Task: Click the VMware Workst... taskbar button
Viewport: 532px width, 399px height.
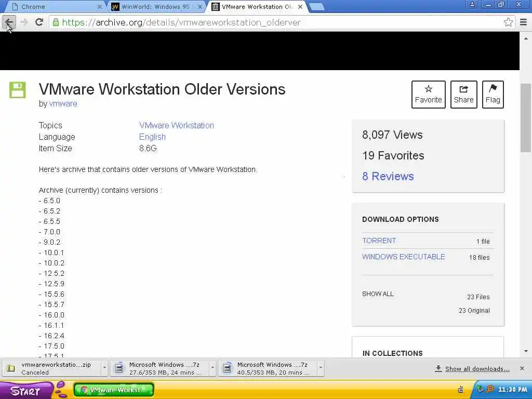Action: point(114,390)
